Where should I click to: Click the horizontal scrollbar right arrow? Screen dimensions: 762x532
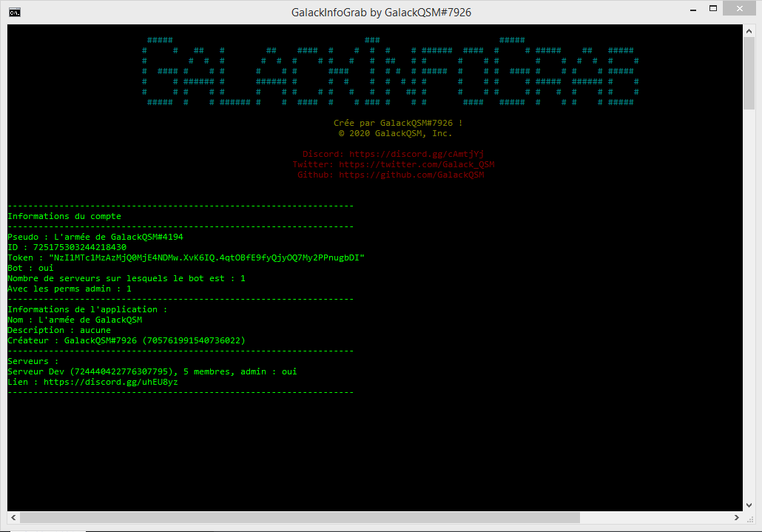pos(737,518)
